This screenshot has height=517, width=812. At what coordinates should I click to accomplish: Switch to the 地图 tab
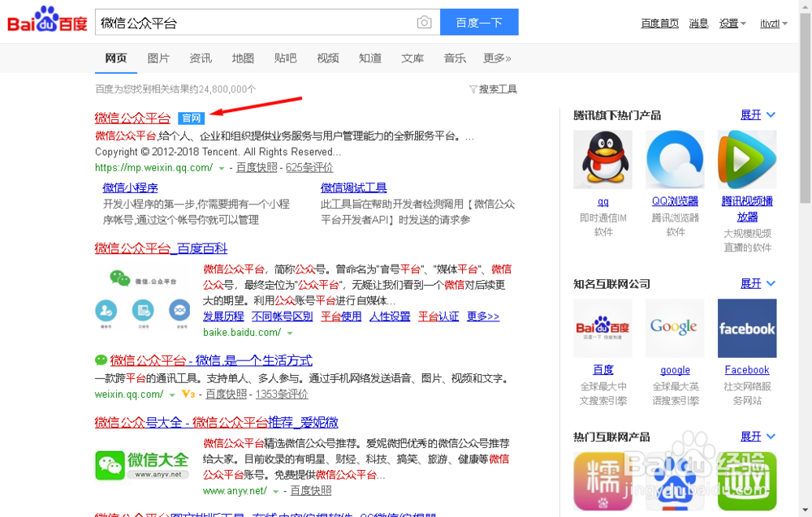pyautogui.click(x=243, y=58)
